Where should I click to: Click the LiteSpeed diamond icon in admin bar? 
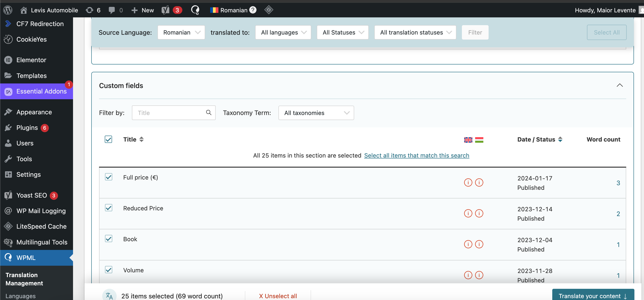[269, 10]
